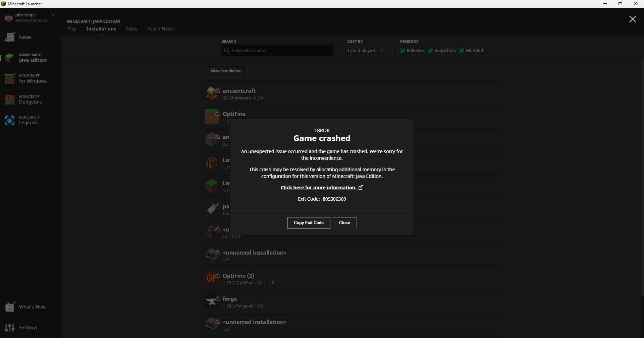Click the News newspaper icon in sidebar
644x338 pixels.
click(x=10, y=37)
